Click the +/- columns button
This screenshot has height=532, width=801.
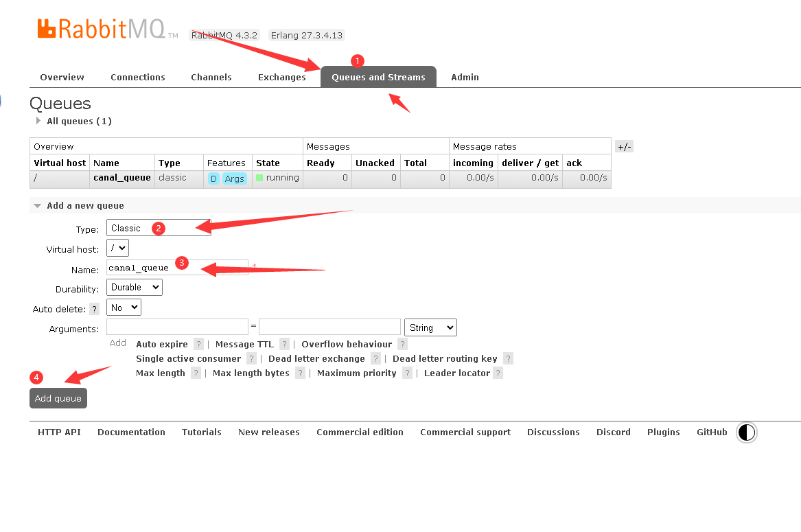point(624,147)
